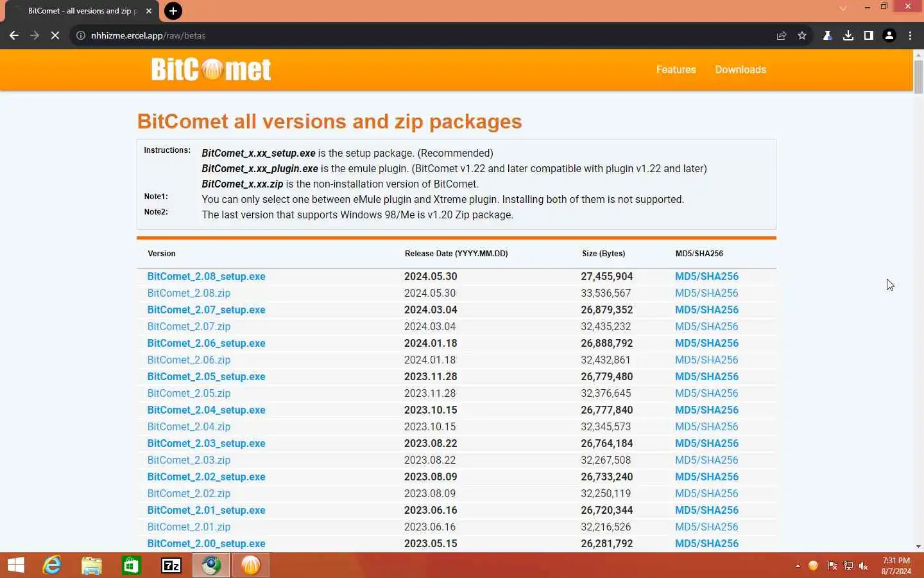Download BitComet_2.06.zip

(x=189, y=360)
